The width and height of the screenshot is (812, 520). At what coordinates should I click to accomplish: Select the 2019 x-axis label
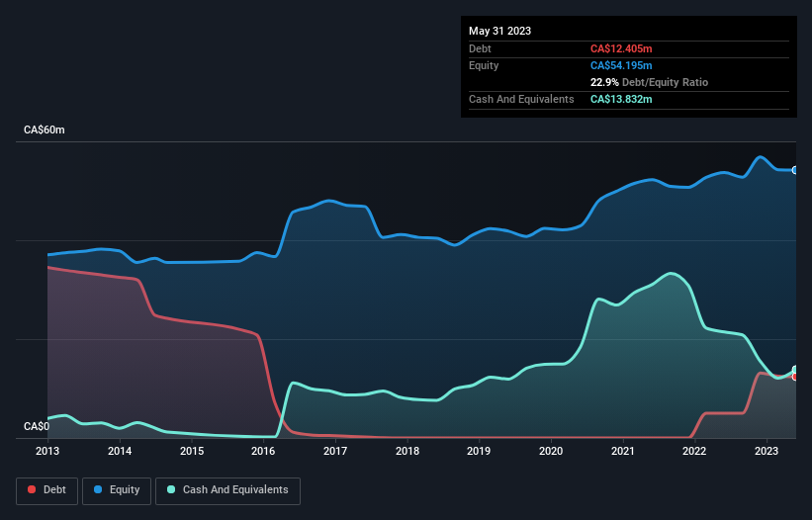pos(479,451)
